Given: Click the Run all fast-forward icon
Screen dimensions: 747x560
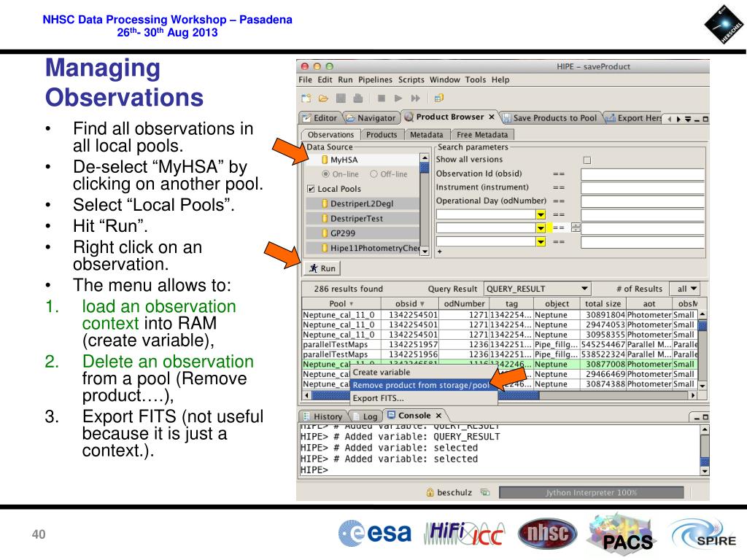Looking at the screenshot, I should click(415, 98).
